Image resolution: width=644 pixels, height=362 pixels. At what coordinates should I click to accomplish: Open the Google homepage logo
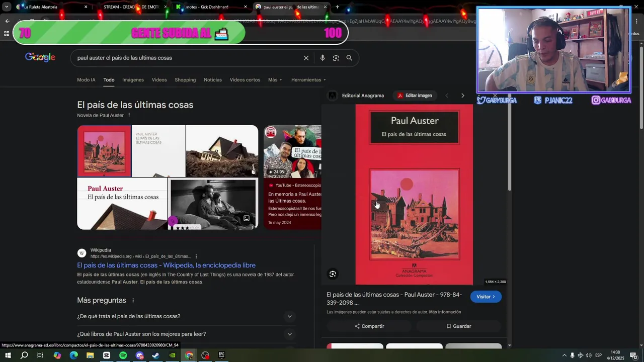pos(40,57)
